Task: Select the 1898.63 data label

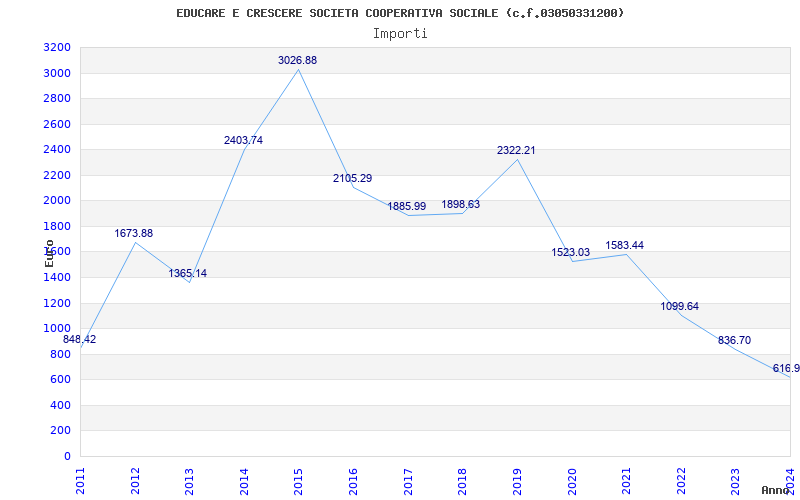Action: 461,204
